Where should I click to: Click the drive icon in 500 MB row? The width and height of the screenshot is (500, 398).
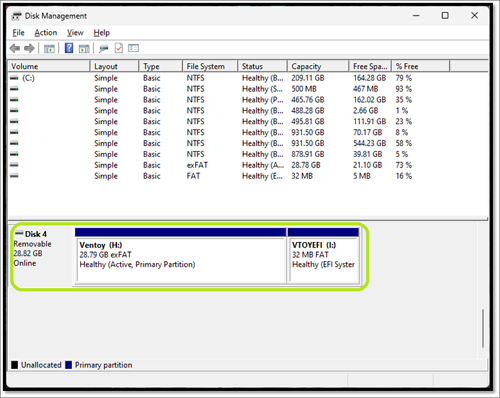(14, 89)
